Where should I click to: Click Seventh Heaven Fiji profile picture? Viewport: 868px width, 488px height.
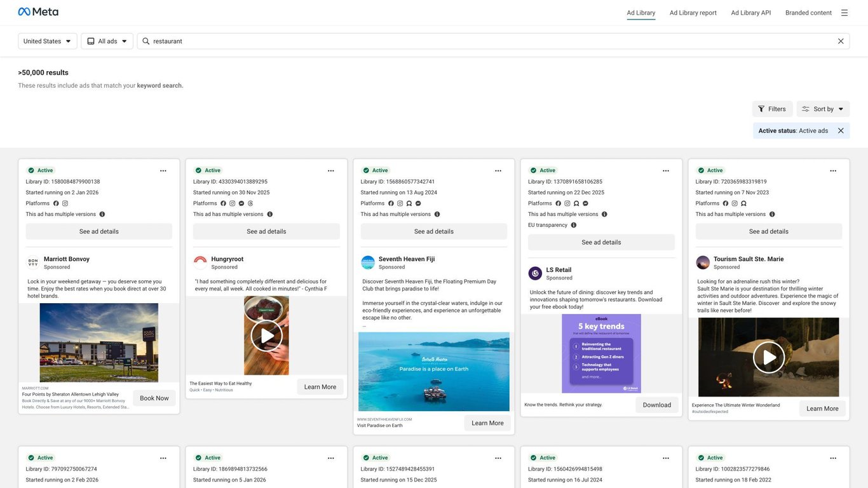[x=368, y=262]
